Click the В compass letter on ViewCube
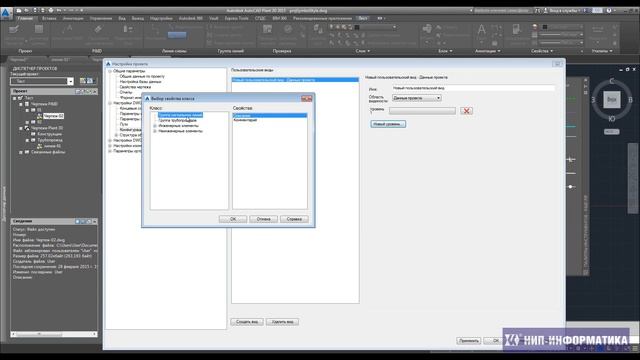640x360 pixels. coord(630,100)
